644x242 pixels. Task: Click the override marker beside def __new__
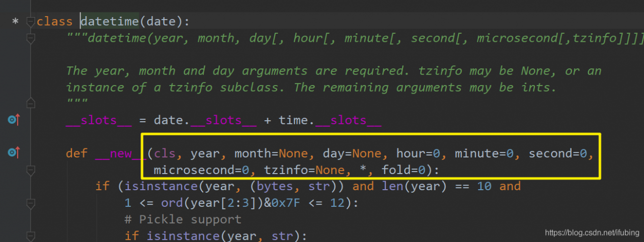[14, 151]
